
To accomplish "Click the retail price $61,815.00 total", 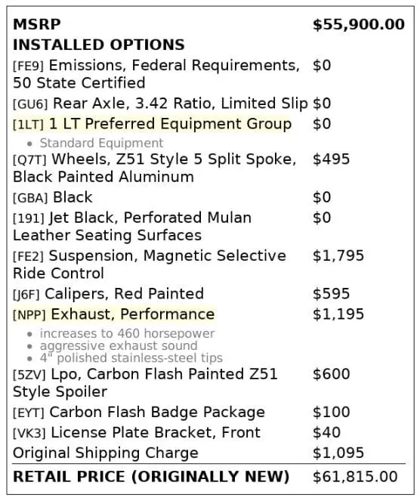I will click(x=355, y=477).
